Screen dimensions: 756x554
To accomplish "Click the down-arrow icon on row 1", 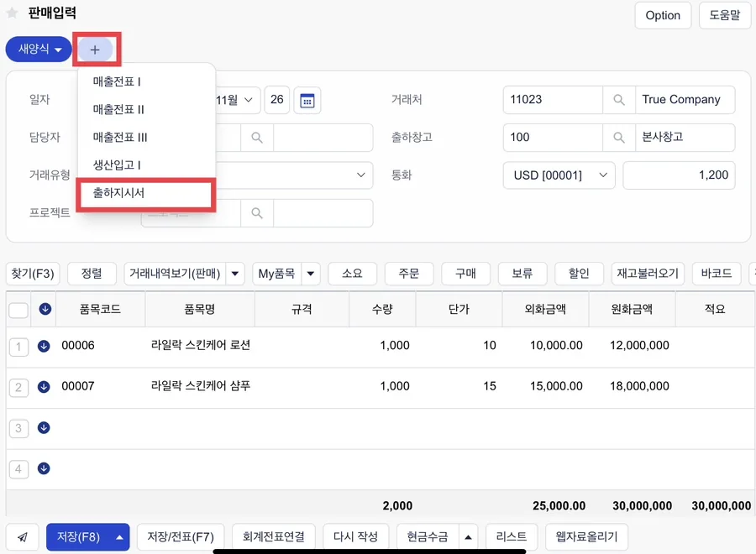I will point(44,345).
